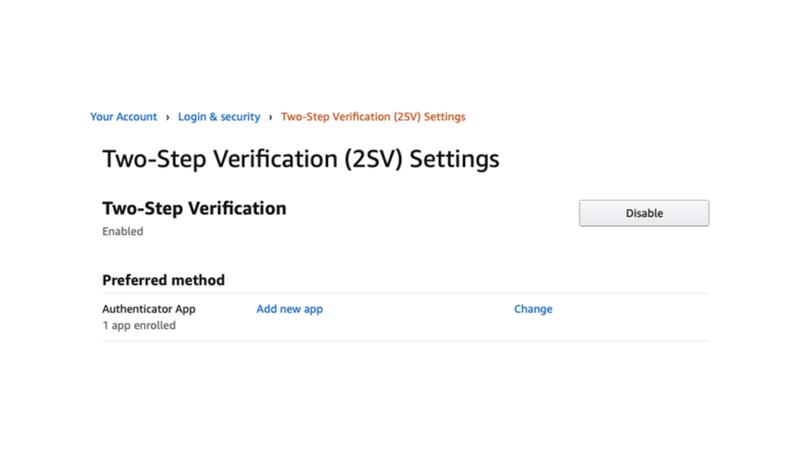This screenshot has height=450, width=800.
Task: Click the divider line below 1 app enrolled
Action: pyautogui.click(x=405, y=341)
